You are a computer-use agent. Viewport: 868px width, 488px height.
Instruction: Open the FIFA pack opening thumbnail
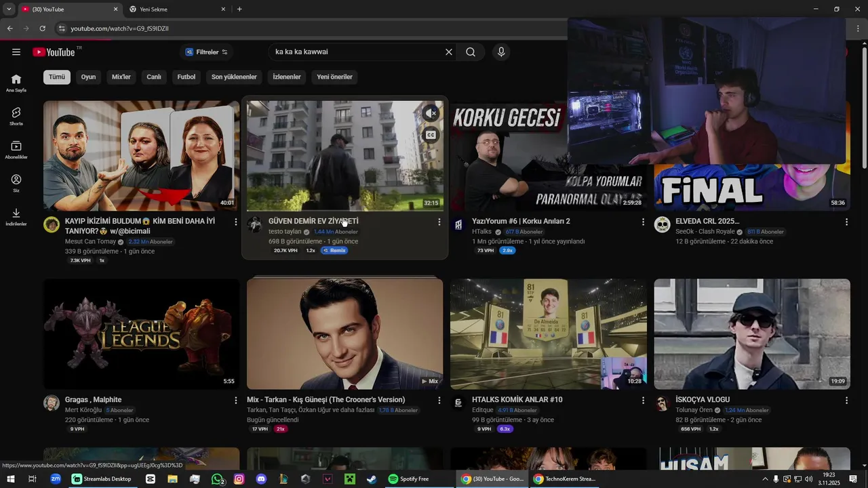[549, 334]
